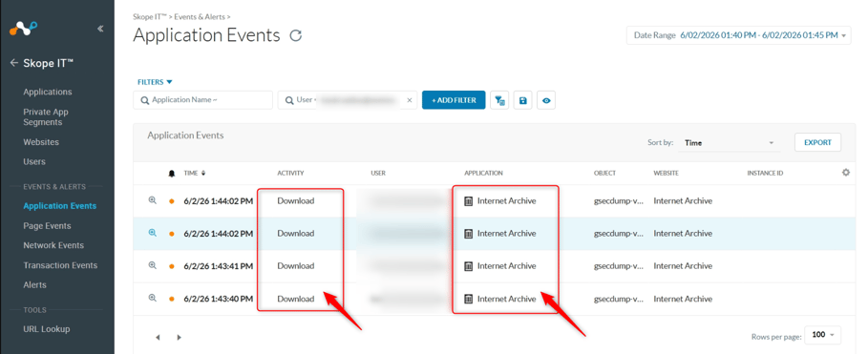This screenshot has width=868, height=354.
Task: Click the Skope IT breadcrumb link
Action: click(149, 17)
